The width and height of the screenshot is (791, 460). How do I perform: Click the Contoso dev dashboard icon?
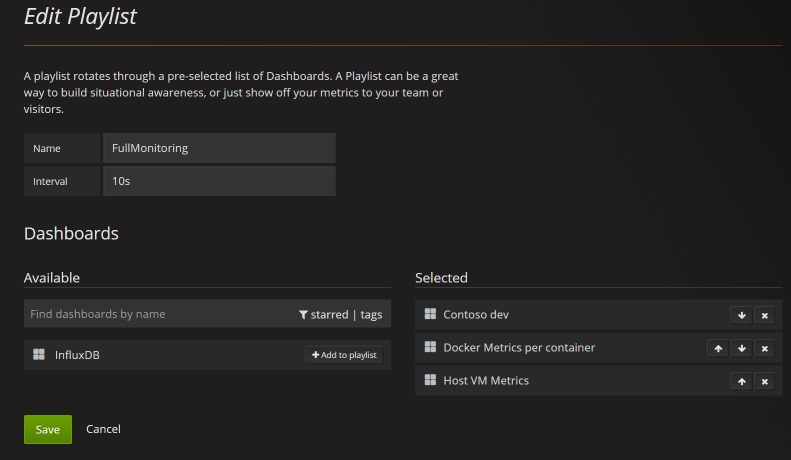[431, 314]
